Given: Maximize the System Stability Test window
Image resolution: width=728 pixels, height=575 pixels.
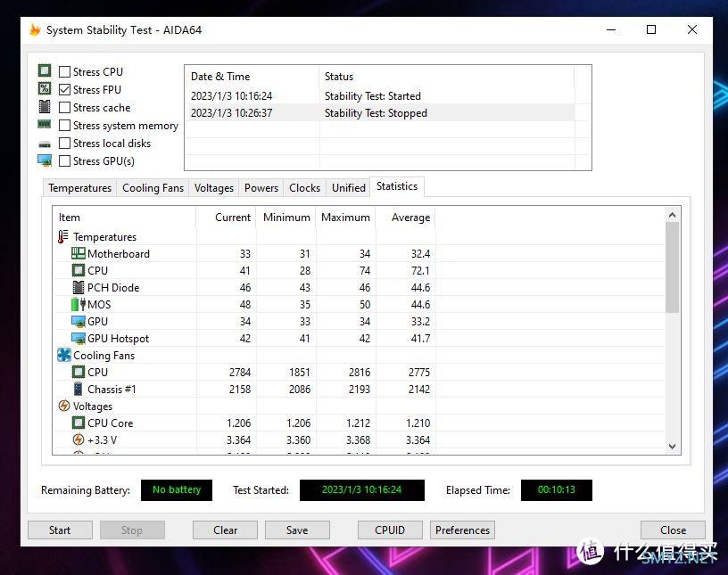Looking at the screenshot, I should pos(651,29).
